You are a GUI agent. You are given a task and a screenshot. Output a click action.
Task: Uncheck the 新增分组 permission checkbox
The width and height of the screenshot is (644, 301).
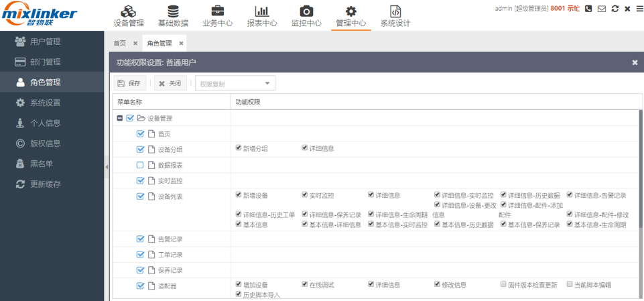239,148
